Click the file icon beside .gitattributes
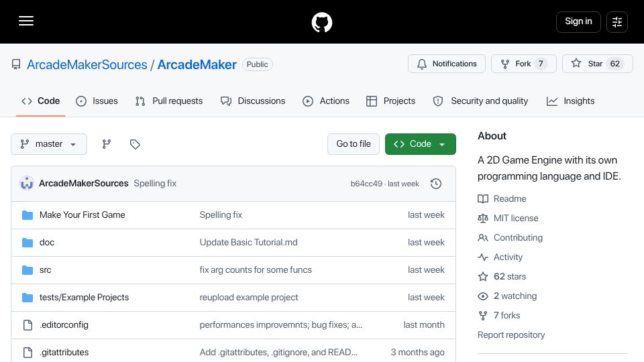This screenshot has width=644, height=362. tap(28, 353)
